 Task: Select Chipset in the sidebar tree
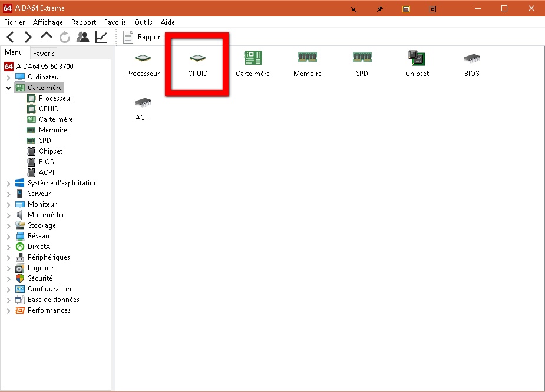(x=45, y=151)
